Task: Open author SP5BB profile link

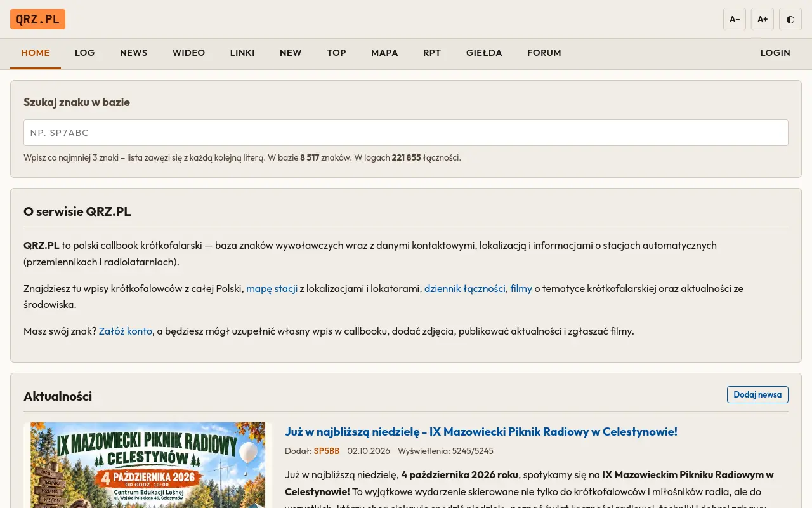Action: 327,451
